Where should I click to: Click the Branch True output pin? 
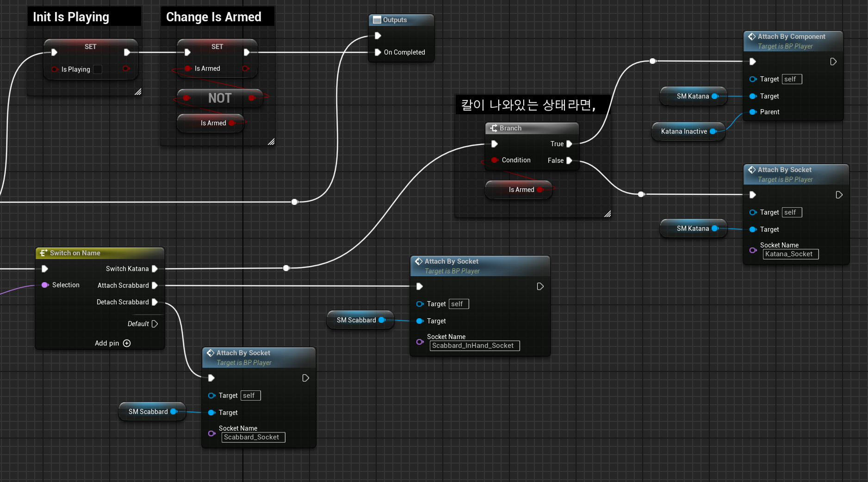569,144
